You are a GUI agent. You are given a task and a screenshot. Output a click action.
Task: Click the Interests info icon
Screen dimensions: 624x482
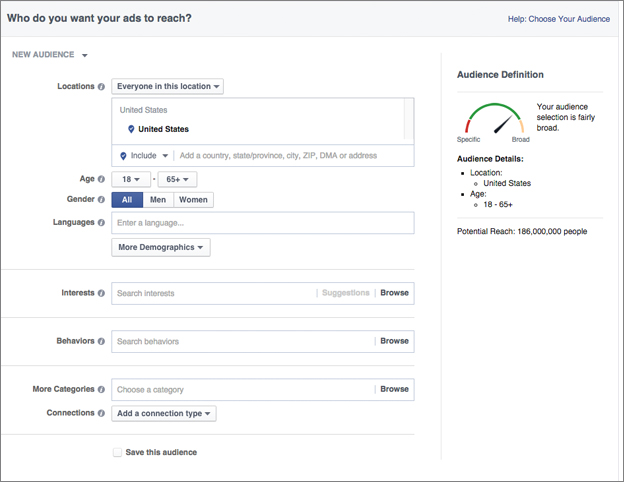(x=102, y=293)
